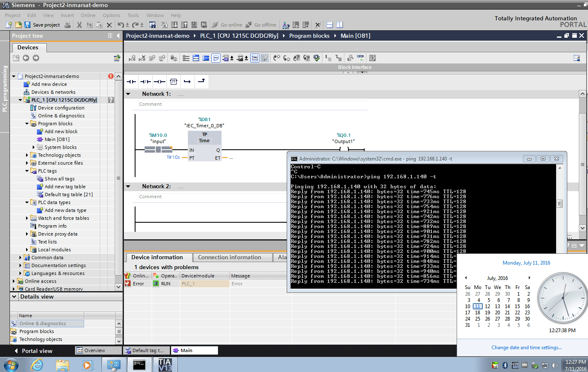Viewport: 588px width, 372px height.
Task: Click the project tree's scroll-down arrow
Action: click(x=119, y=287)
